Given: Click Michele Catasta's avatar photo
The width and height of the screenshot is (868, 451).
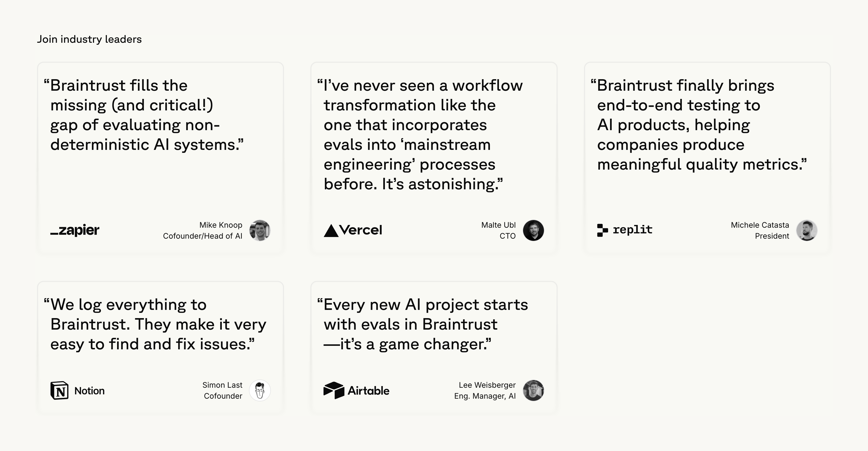Looking at the screenshot, I should point(806,230).
